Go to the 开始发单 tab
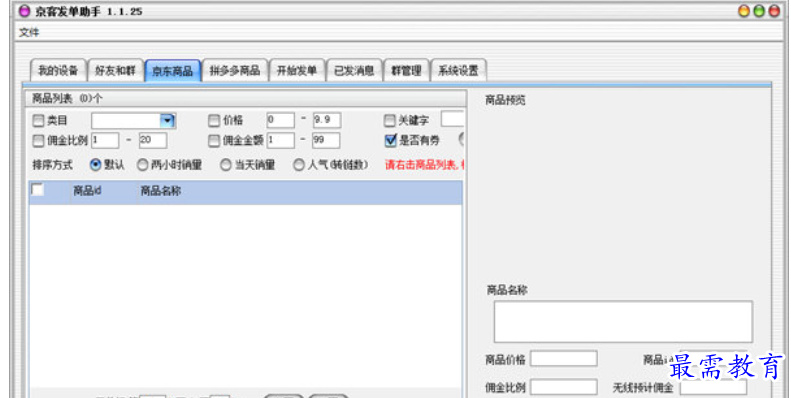Viewport: 791px width, 398px height. [x=297, y=71]
